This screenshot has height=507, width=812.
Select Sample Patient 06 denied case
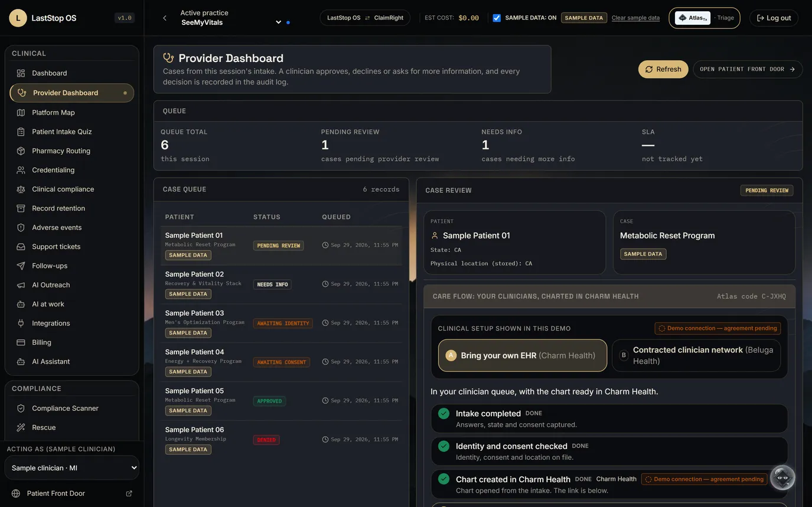[281, 440]
